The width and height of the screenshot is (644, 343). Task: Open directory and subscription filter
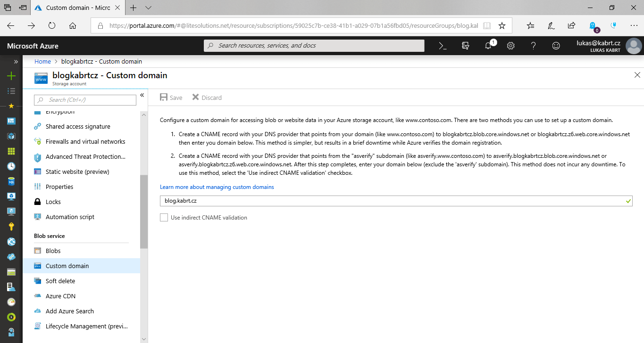(466, 46)
